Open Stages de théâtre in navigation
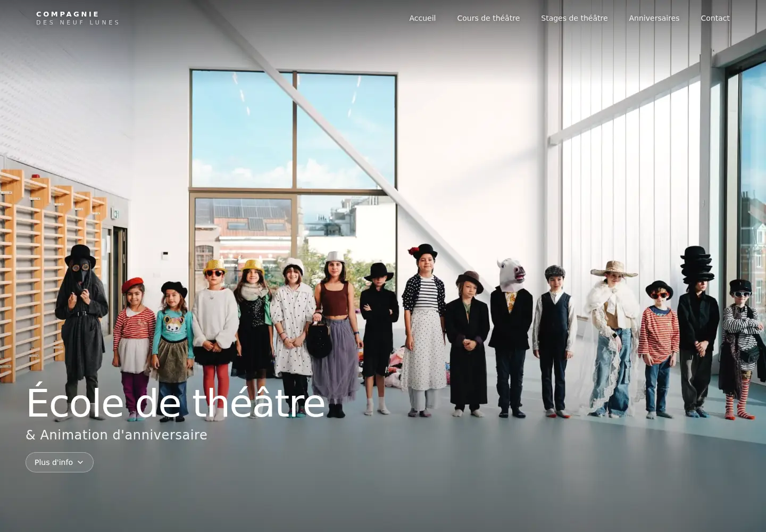Viewport: 766px width, 532px height. tap(574, 18)
